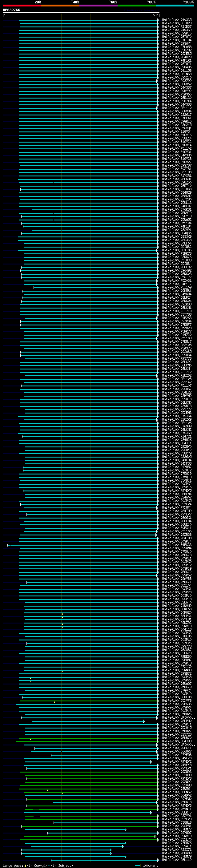Select hit UniRef100_Q9ZRG8
This screenshot has width=197, height=868.
click(176, 535)
